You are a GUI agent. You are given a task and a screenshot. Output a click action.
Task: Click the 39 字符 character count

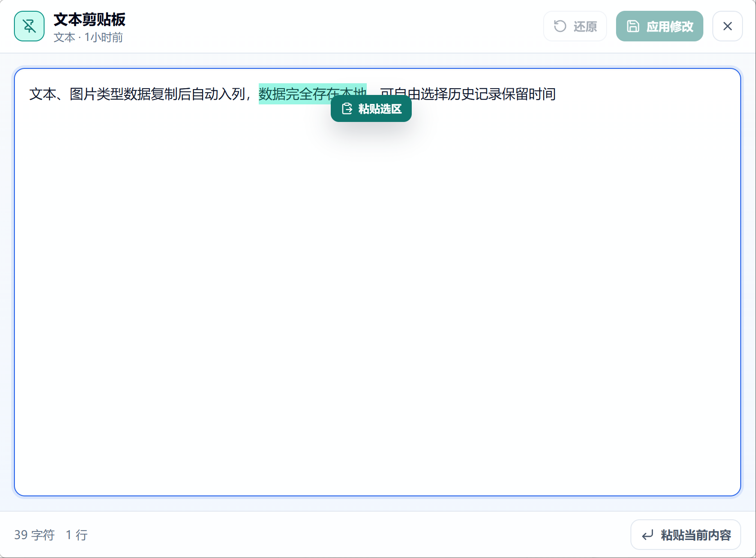pos(34,535)
